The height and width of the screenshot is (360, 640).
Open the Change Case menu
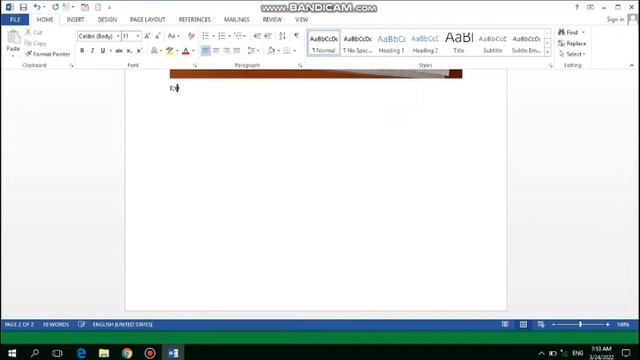pyautogui.click(x=173, y=36)
